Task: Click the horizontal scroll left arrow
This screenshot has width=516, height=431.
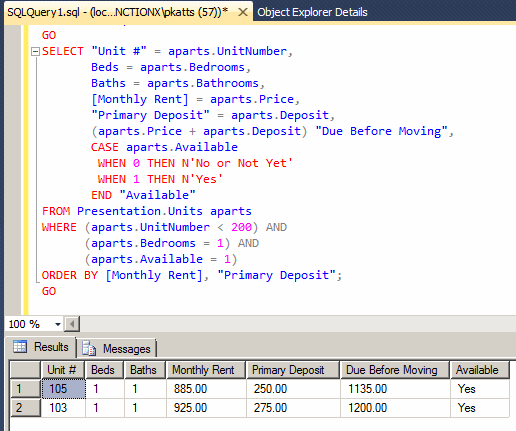Action: [72, 324]
